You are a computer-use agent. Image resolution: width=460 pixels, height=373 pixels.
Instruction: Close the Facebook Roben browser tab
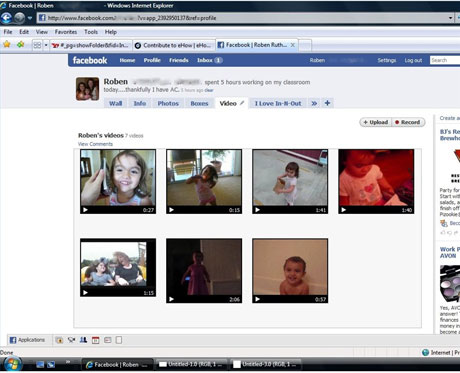[x=293, y=45]
